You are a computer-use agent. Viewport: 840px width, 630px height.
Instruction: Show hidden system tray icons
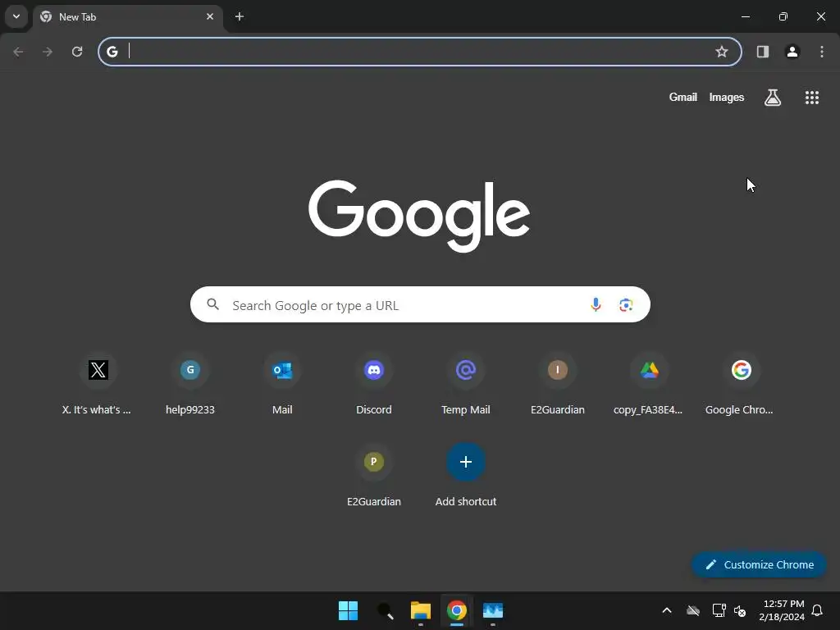click(667, 610)
